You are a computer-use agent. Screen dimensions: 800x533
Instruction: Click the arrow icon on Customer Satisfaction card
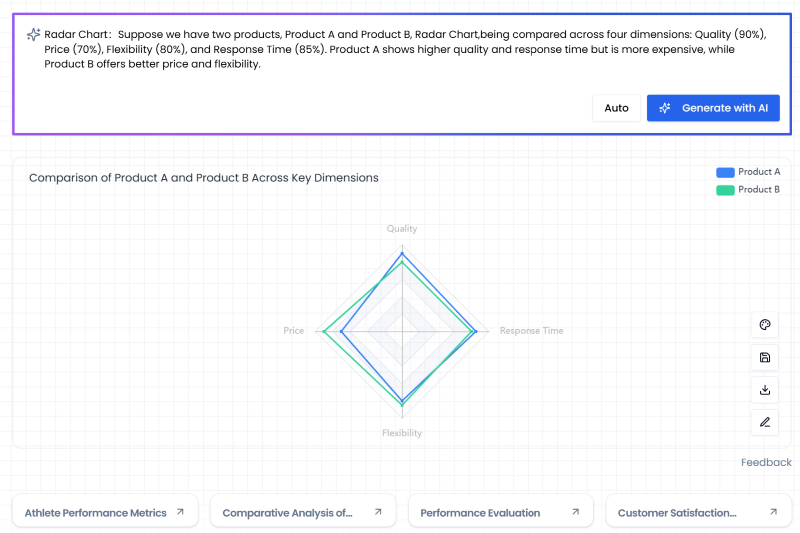coord(773,512)
